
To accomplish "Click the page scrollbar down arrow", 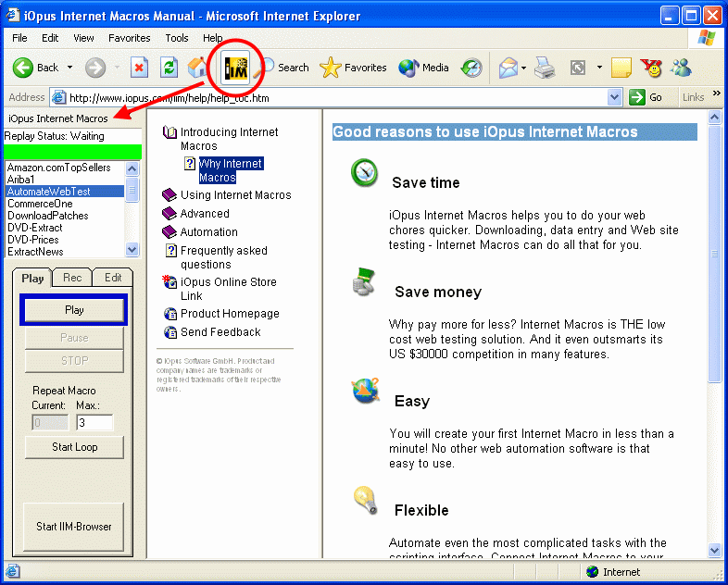I will coord(714,550).
